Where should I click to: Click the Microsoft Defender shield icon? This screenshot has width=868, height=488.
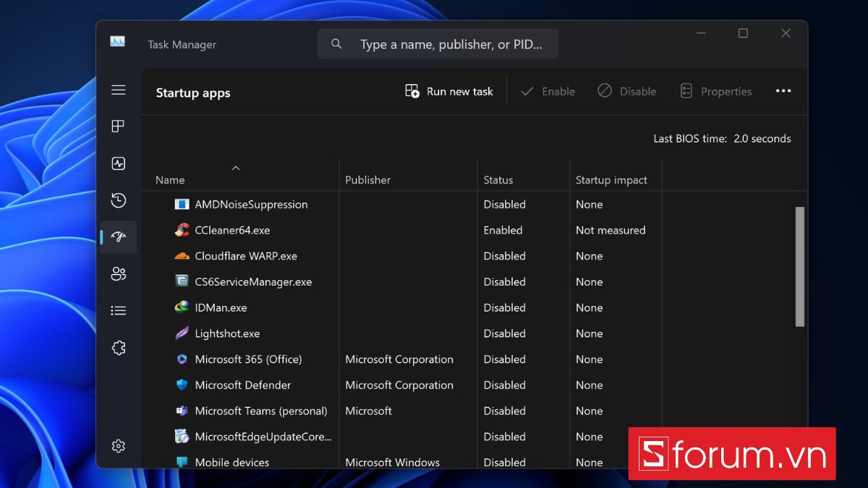click(x=182, y=385)
